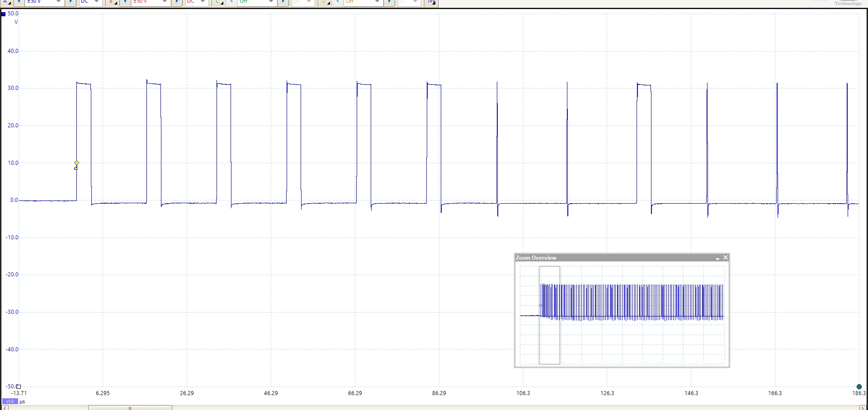Screen dimensions: 868x410
Task: Open the math channels button
Action: coord(431,2)
